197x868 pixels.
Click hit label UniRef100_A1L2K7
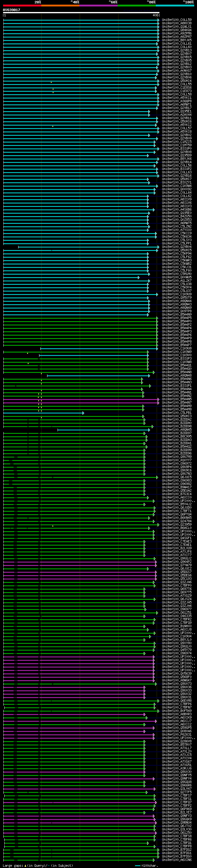point(177,281)
